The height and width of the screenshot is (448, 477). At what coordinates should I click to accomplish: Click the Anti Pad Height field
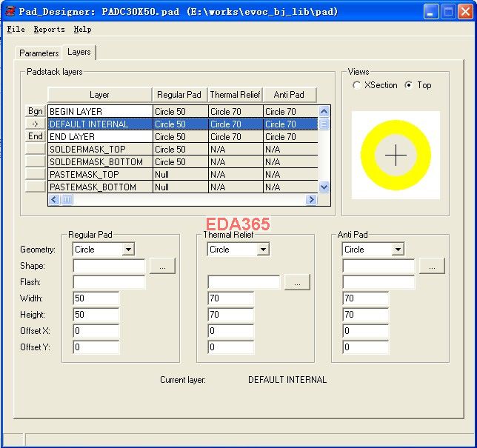click(366, 315)
